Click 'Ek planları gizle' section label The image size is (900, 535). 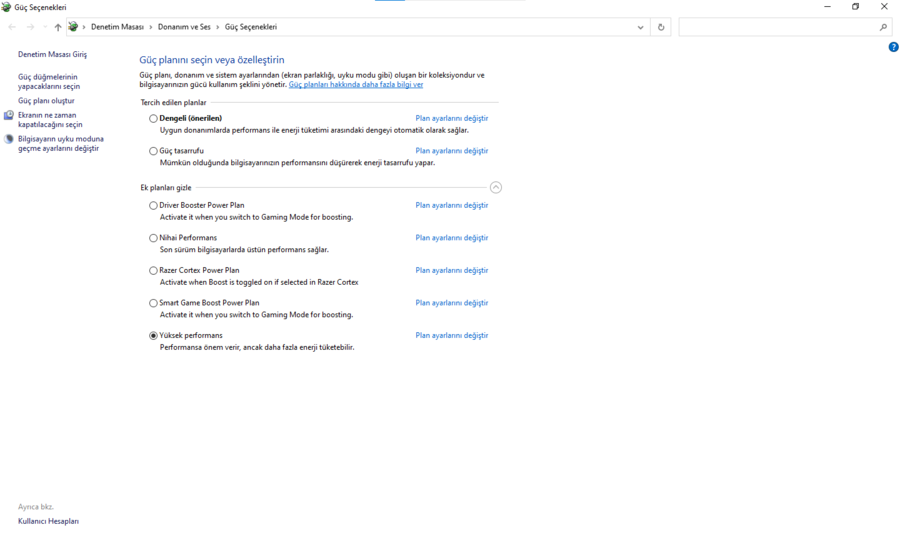tap(166, 188)
